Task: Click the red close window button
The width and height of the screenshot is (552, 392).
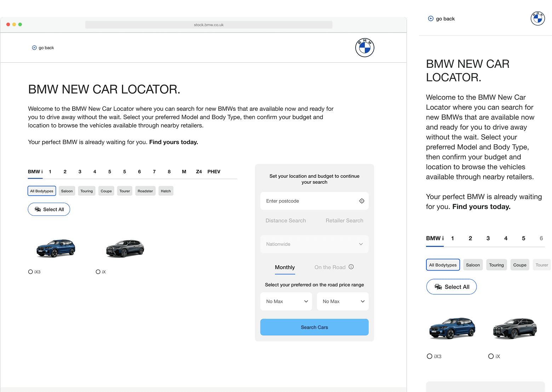Action: click(x=8, y=24)
